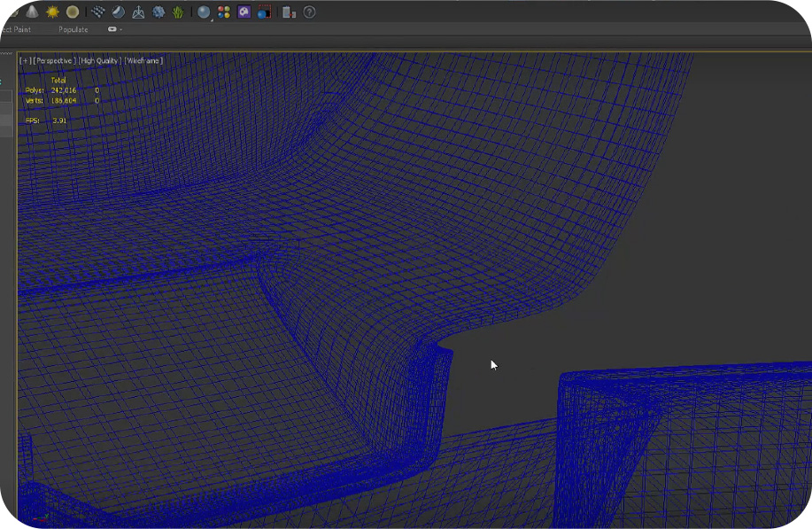This screenshot has height=529, width=812.
Task: Open the Populate ribbon tab
Action: click(x=73, y=29)
